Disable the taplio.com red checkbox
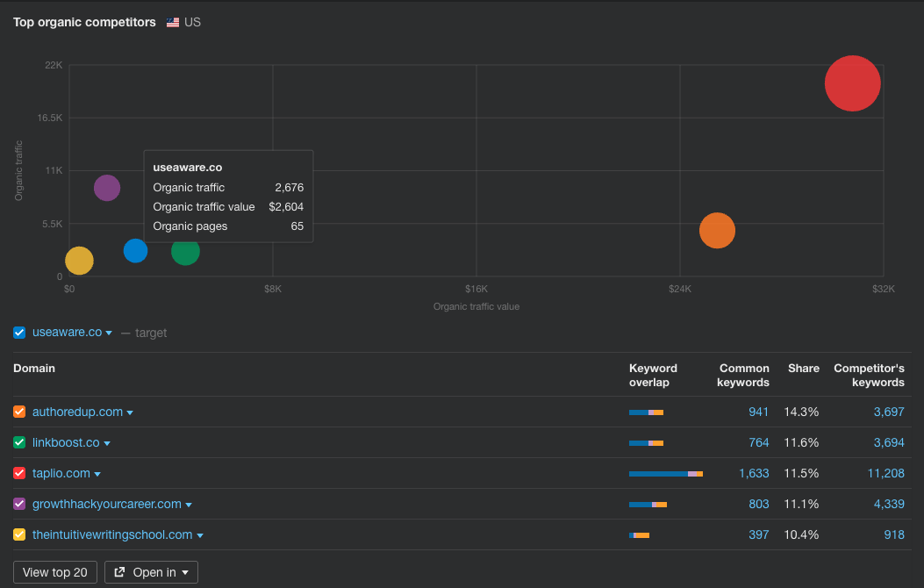 pyautogui.click(x=19, y=473)
